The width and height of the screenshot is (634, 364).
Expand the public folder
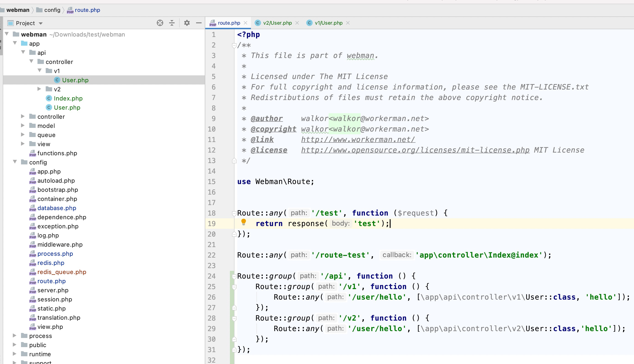[x=14, y=345]
